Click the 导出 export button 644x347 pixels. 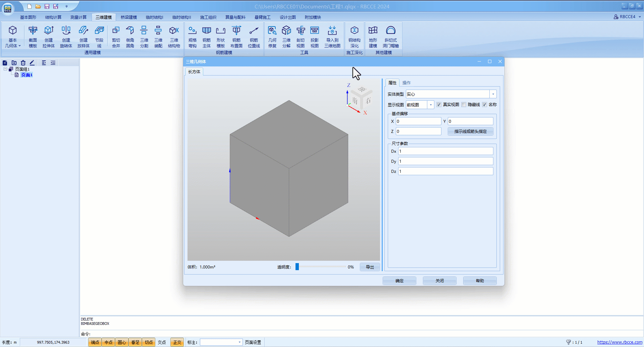pos(370,267)
